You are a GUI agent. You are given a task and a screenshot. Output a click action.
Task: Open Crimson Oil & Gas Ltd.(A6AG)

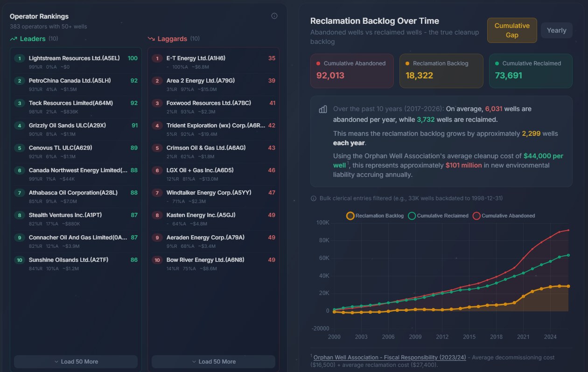pos(213,152)
